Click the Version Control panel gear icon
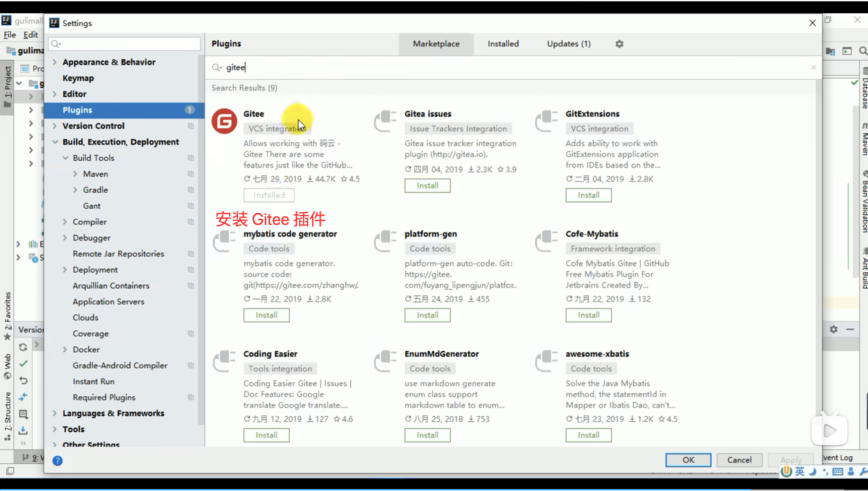The image size is (868, 491). (x=833, y=329)
